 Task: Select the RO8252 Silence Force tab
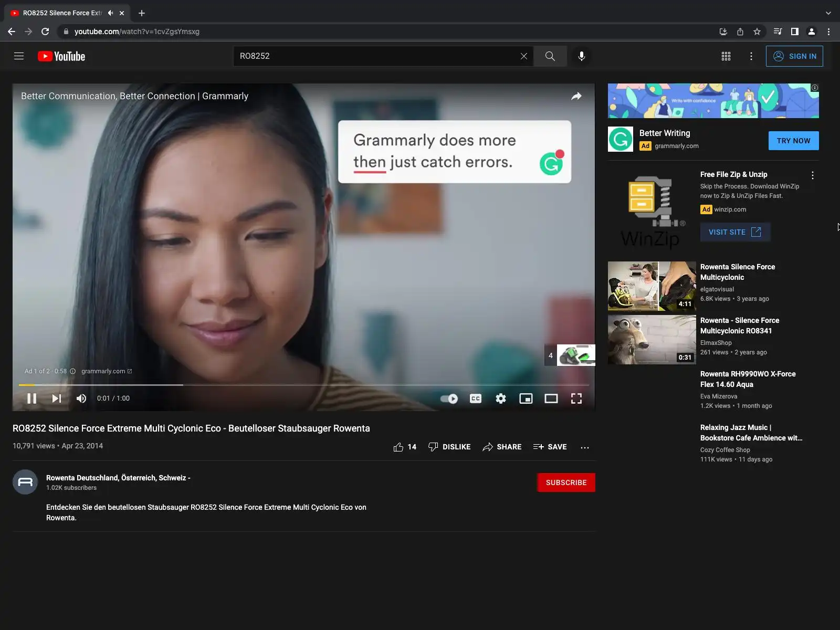point(63,13)
